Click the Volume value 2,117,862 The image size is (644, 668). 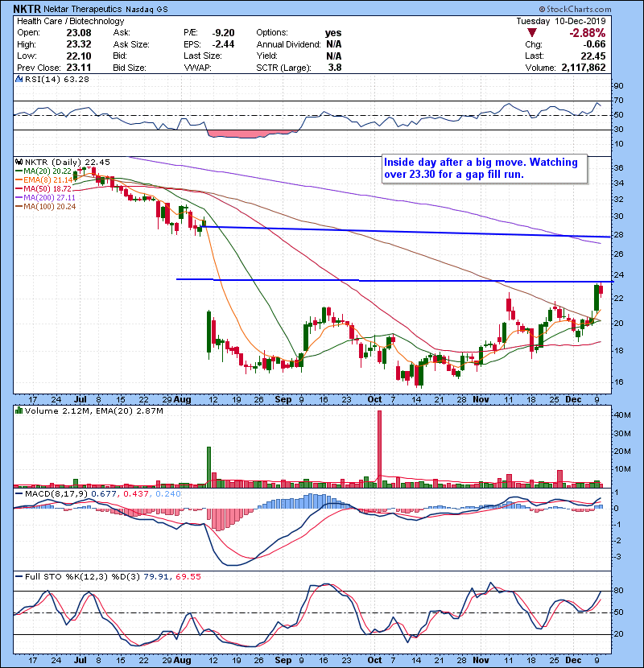(x=584, y=68)
